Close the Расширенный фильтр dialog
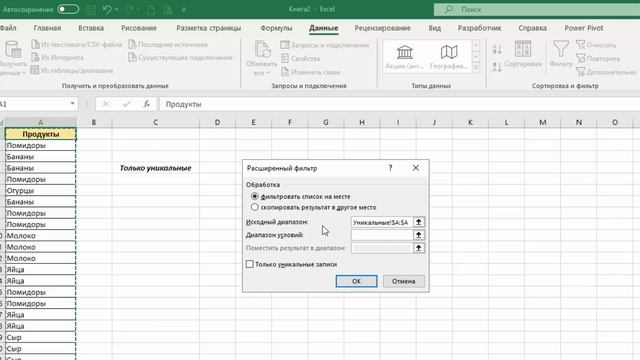This screenshot has height=360, width=640. pos(416,168)
